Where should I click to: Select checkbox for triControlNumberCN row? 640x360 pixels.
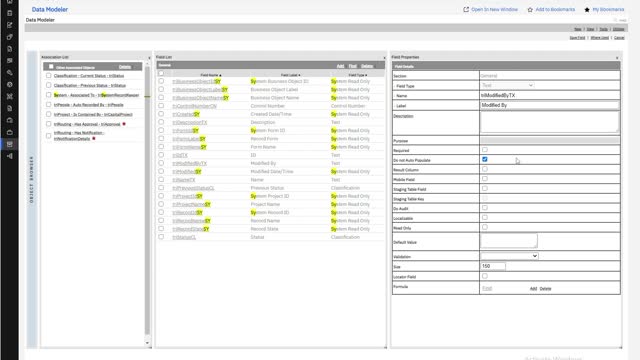tap(161, 105)
